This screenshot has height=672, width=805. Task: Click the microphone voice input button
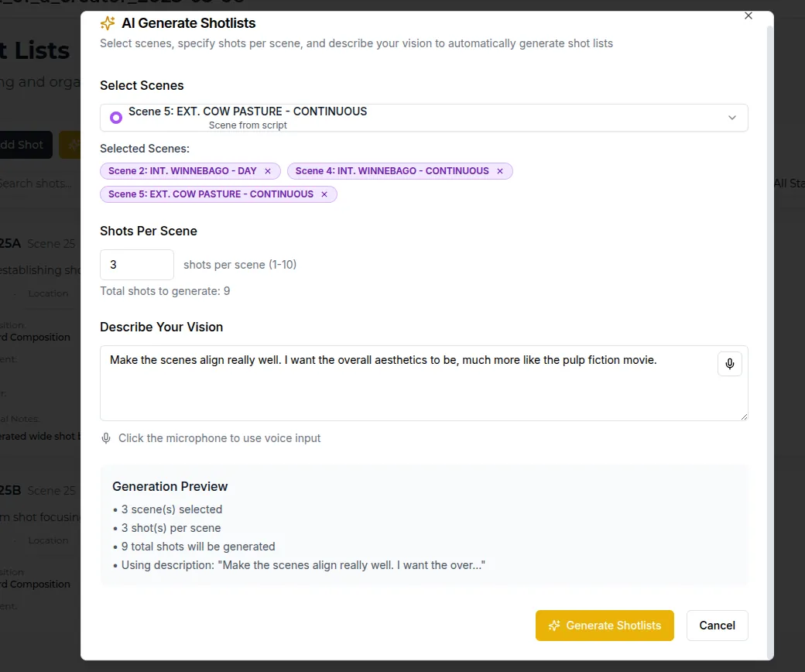(x=729, y=364)
